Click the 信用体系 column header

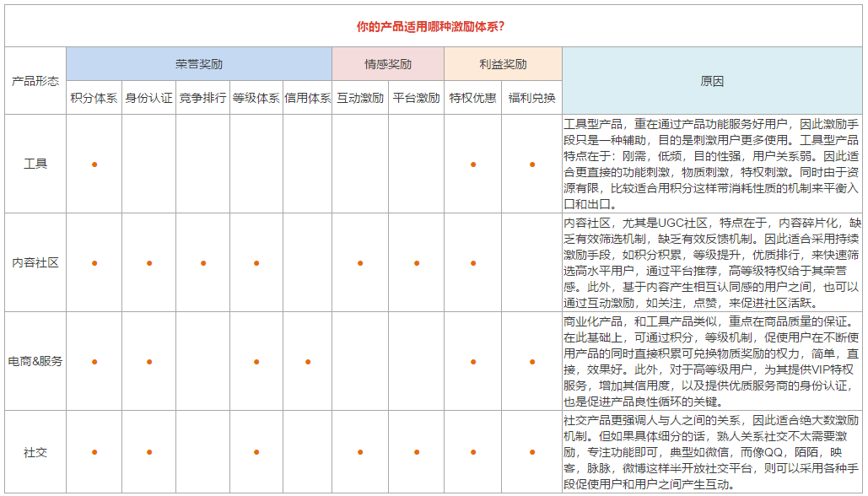pyautogui.click(x=307, y=98)
